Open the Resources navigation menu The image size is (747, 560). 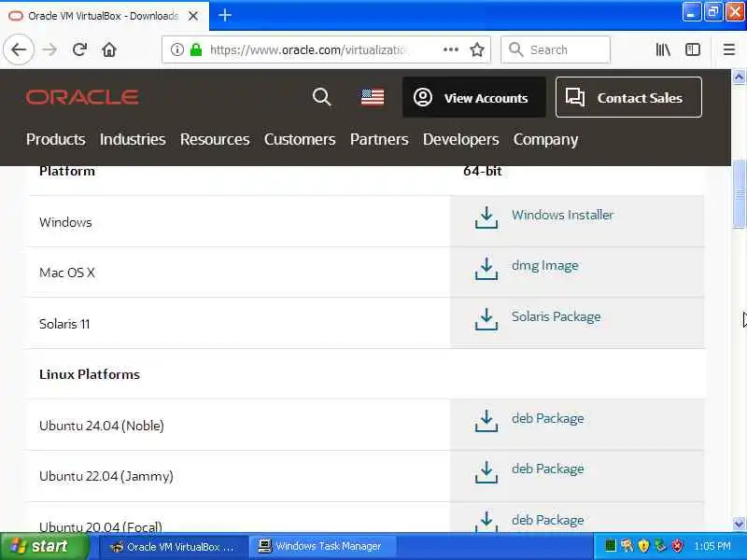coord(215,139)
